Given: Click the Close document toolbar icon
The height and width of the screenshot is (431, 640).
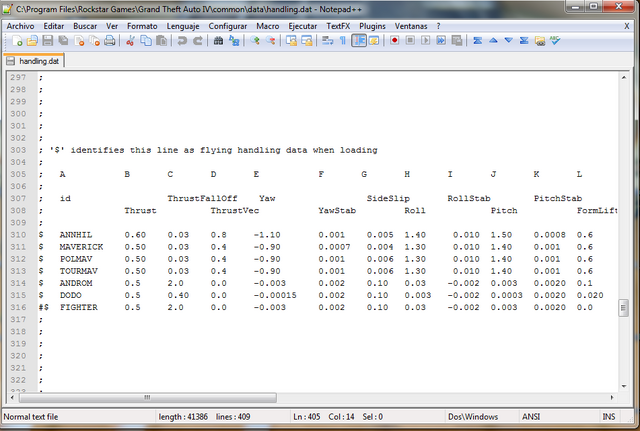Looking at the screenshot, I should (79, 40).
